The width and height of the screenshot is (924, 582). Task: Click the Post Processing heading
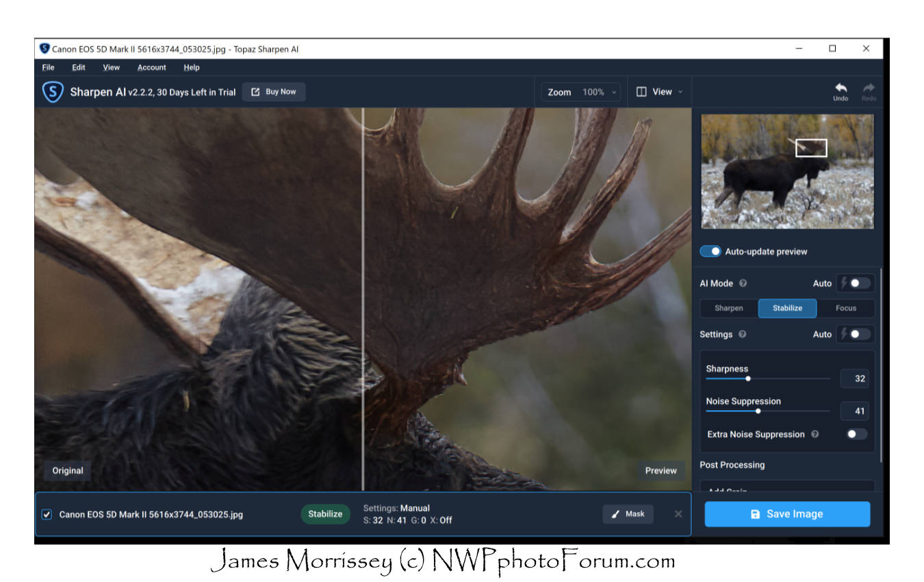[x=732, y=465]
